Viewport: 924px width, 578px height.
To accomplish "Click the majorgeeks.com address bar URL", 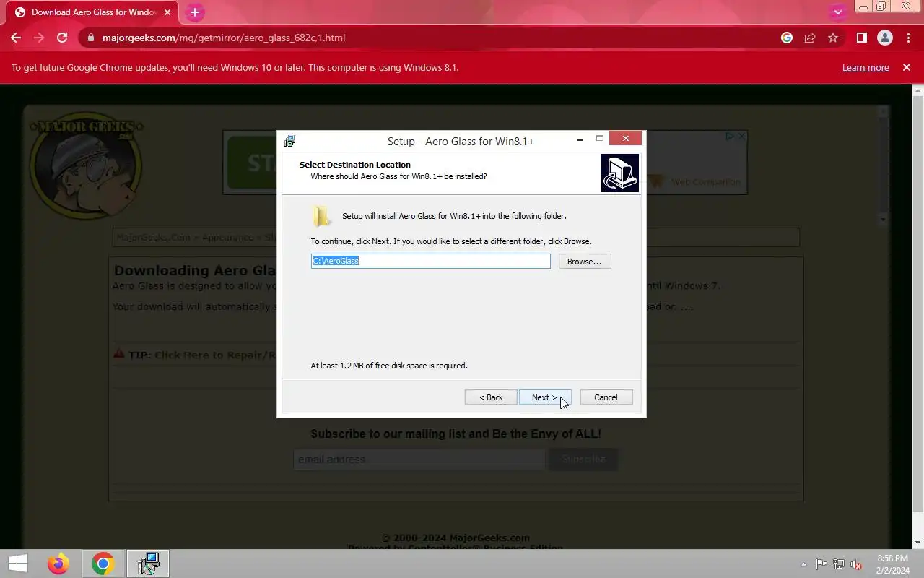I will 224,38.
